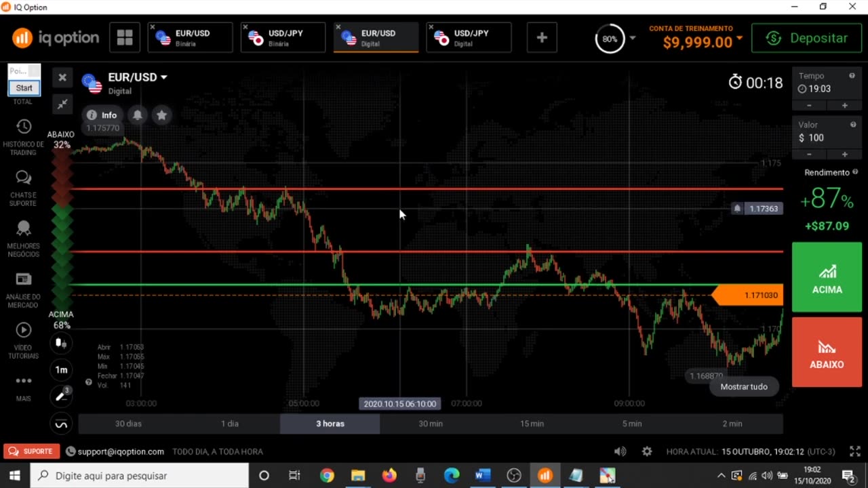Decrease expiration time with minus stepper

(x=809, y=106)
